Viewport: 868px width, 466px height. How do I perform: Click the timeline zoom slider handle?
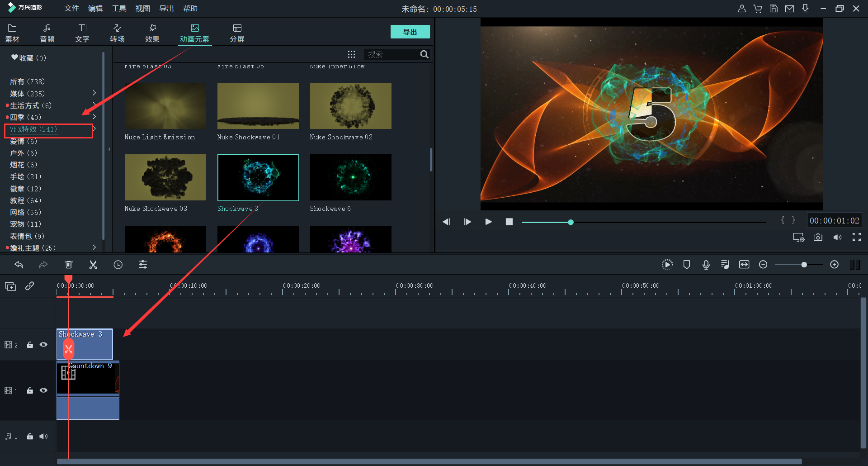[804, 265]
